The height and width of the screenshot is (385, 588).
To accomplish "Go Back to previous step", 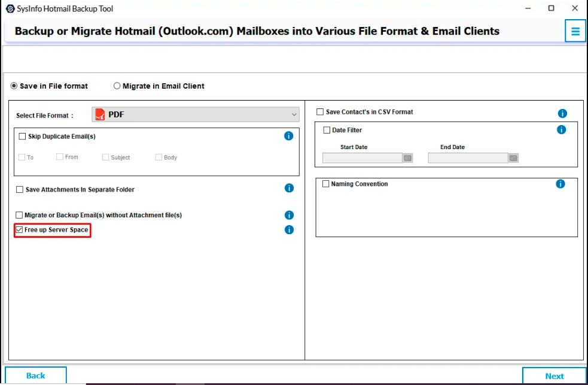I will (36, 375).
